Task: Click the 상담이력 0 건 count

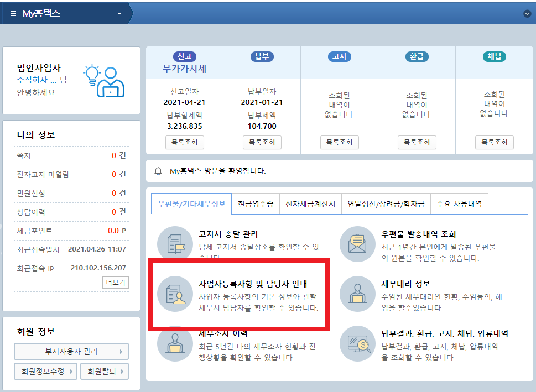Action: tap(119, 212)
